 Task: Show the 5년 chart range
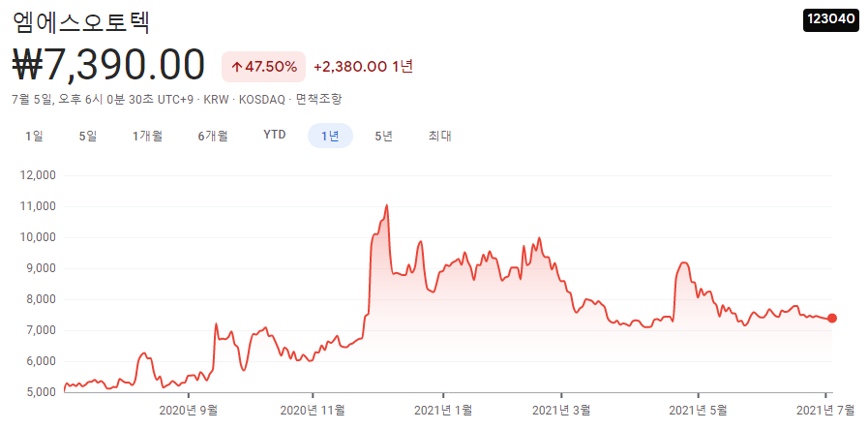tap(383, 136)
